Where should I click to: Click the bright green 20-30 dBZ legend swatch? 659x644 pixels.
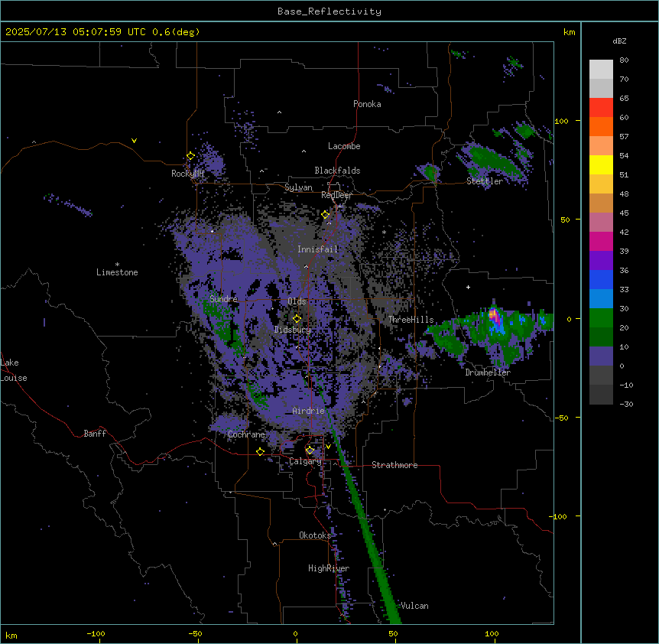601,318
